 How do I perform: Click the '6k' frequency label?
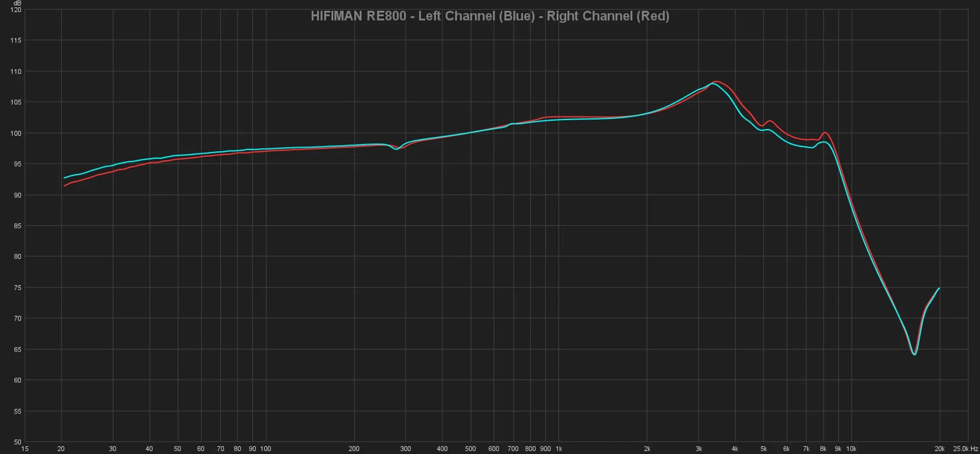click(x=786, y=449)
